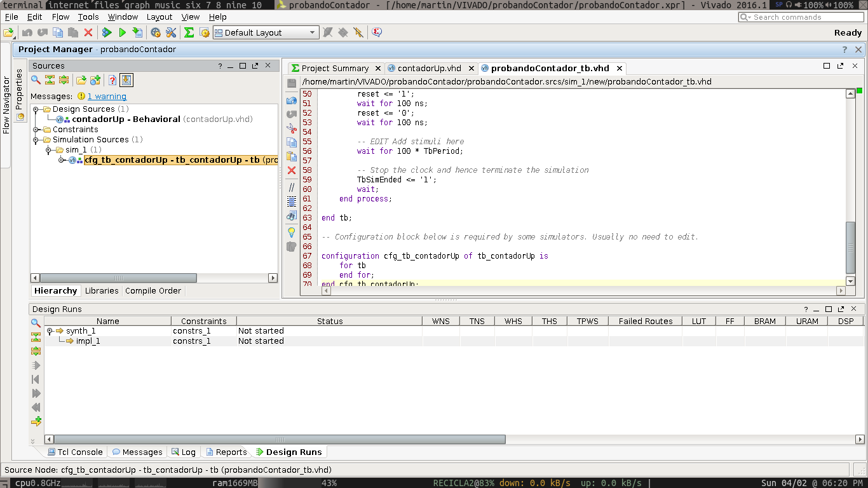Expand the Constraints folder node

pos(36,130)
